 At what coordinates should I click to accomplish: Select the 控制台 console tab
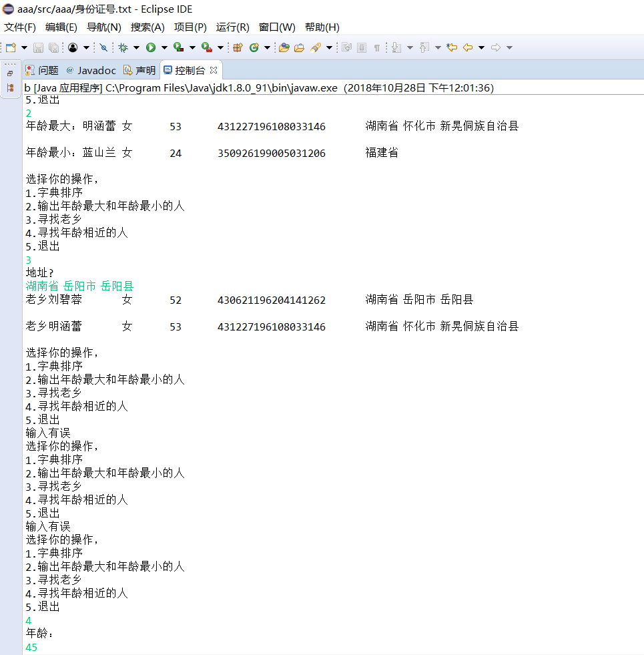[x=184, y=71]
